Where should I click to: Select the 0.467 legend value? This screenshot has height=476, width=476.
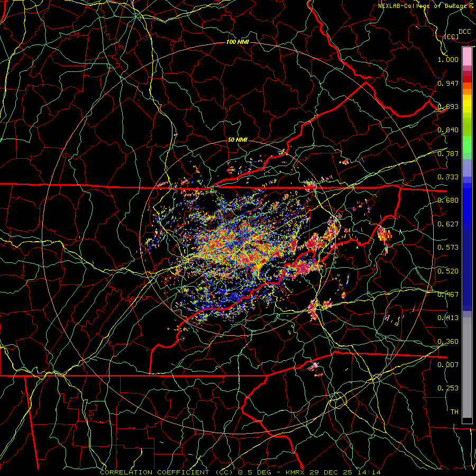448,295
